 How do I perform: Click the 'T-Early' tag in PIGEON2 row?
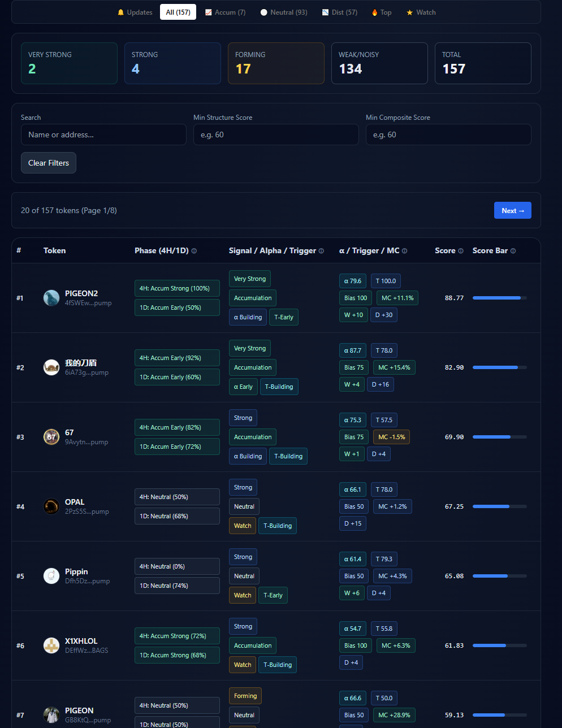tap(284, 317)
